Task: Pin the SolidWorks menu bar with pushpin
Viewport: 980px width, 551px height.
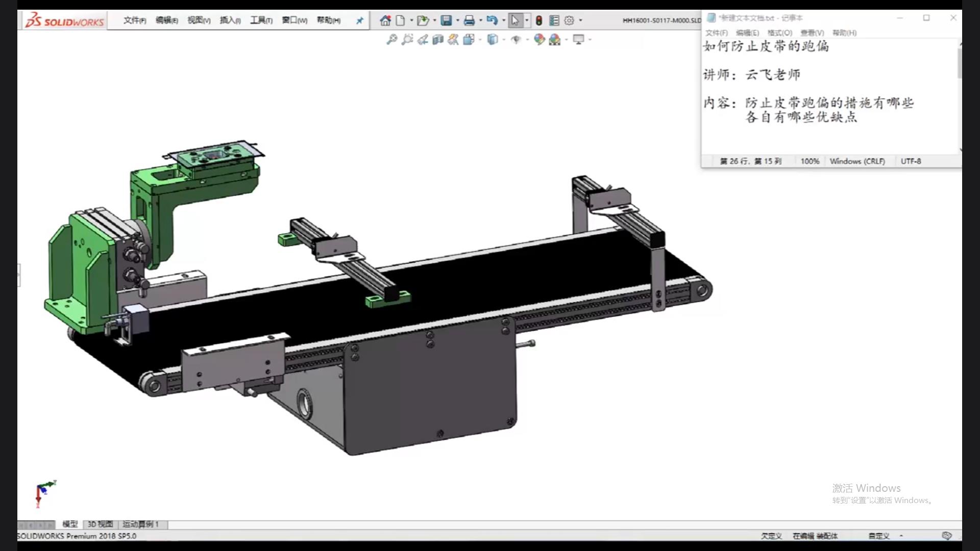Action: 360,20
